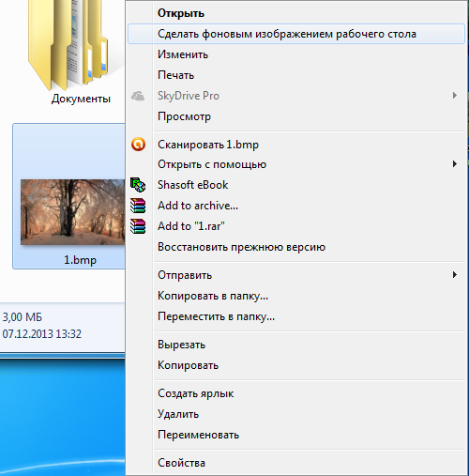Choose Просмотр from the context menu
The width and height of the screenshot is (469, 476).
(x=295, y=116)
